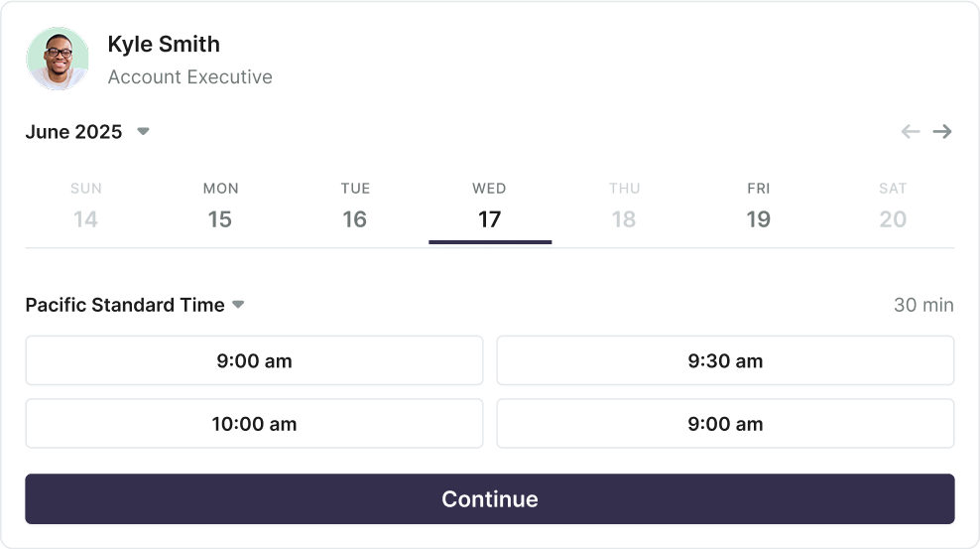Click the greyed-out Sunday 14 date

pyautogui.click(x=85, y=206)
